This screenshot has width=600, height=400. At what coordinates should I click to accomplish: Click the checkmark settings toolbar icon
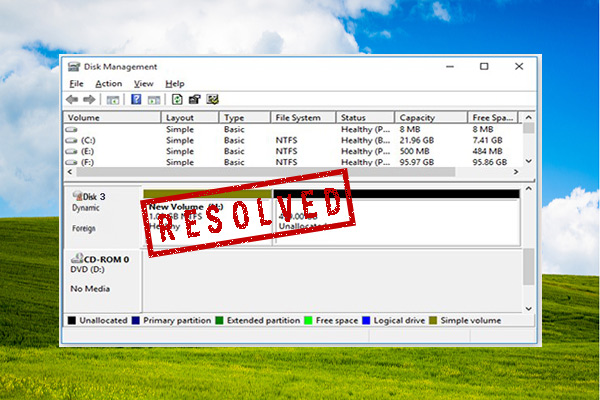(212, 100)
